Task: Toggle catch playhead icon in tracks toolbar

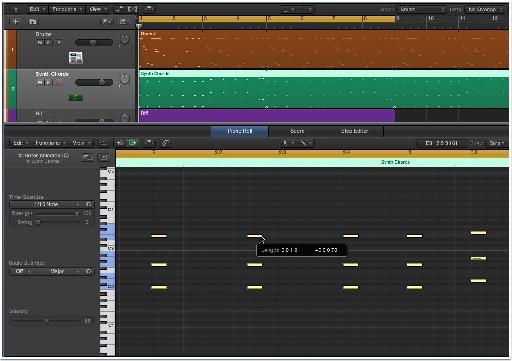Action: (x=149, y=9)
